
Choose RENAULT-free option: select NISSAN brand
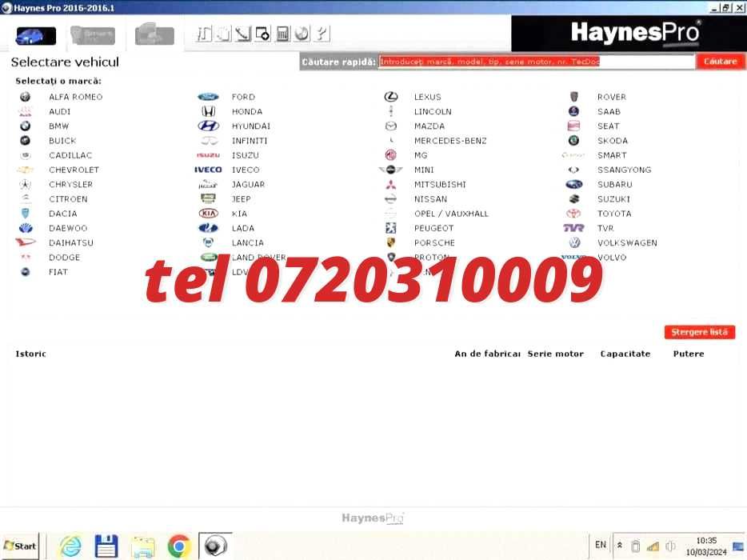click(x=430, y=199)
